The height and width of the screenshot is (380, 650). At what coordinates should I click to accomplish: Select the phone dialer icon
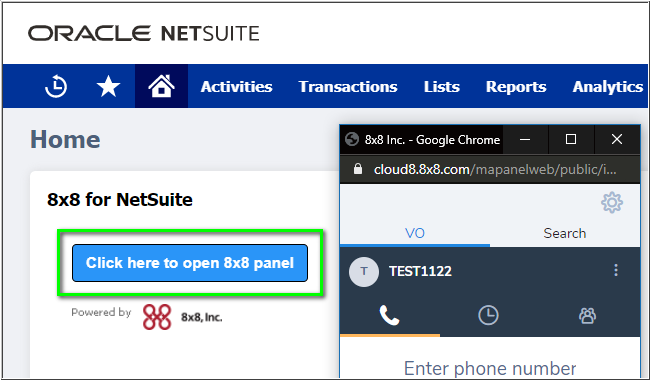click(390, 315)
